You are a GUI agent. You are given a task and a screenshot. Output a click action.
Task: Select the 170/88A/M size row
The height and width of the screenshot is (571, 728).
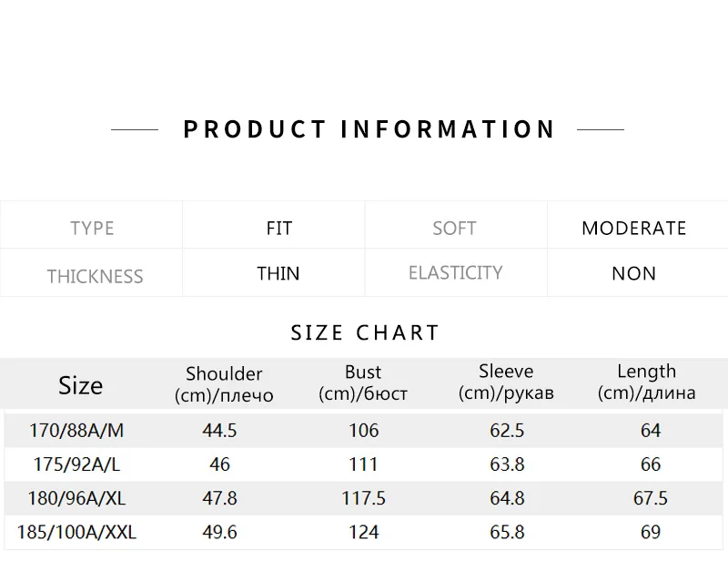(363, 430)
